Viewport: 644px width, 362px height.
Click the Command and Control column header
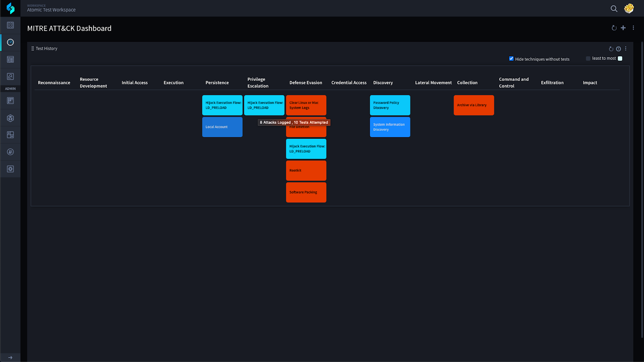pos(514,82)
